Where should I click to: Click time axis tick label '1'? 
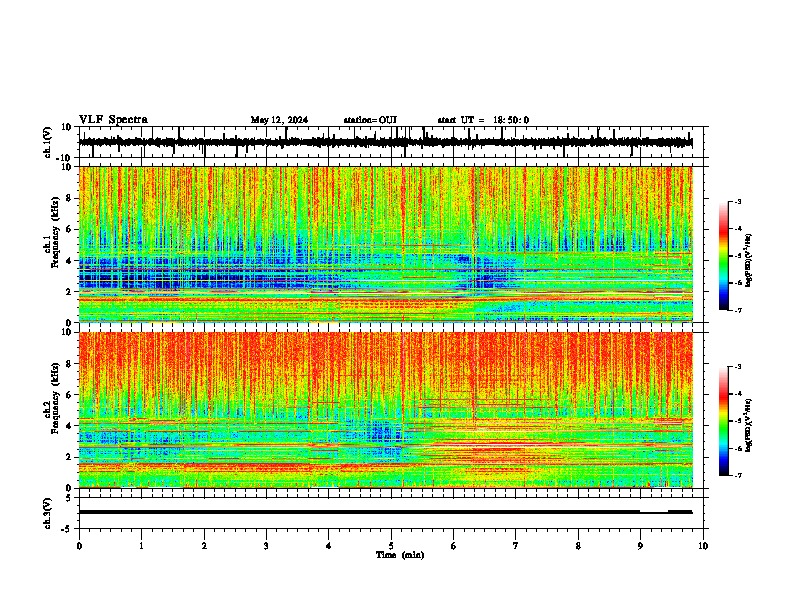pyautogui.click(x=141, y=546)
